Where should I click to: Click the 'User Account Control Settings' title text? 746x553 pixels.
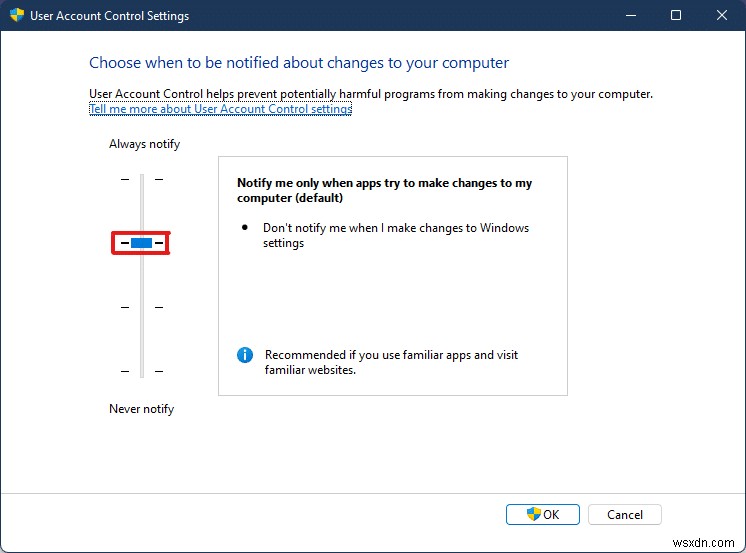(109, 16)
